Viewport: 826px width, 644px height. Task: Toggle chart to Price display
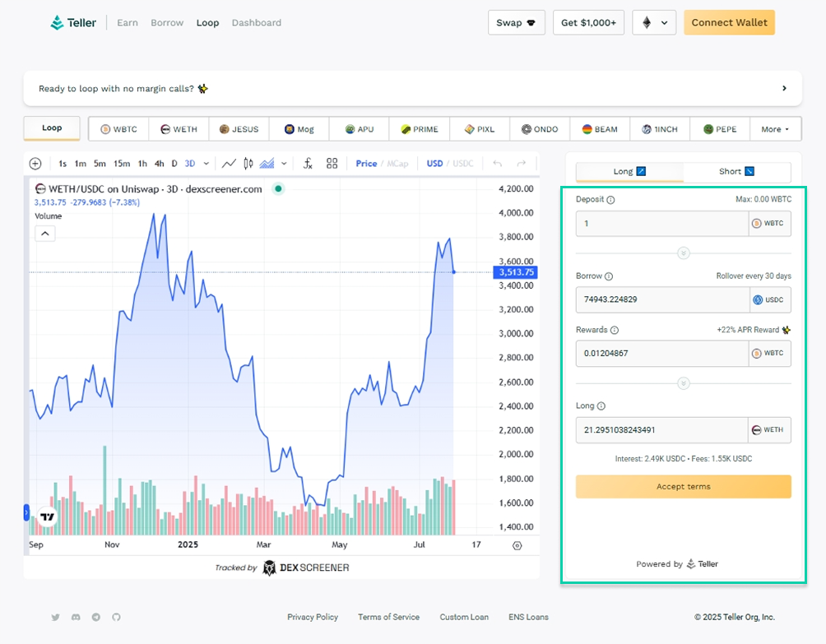366,164
